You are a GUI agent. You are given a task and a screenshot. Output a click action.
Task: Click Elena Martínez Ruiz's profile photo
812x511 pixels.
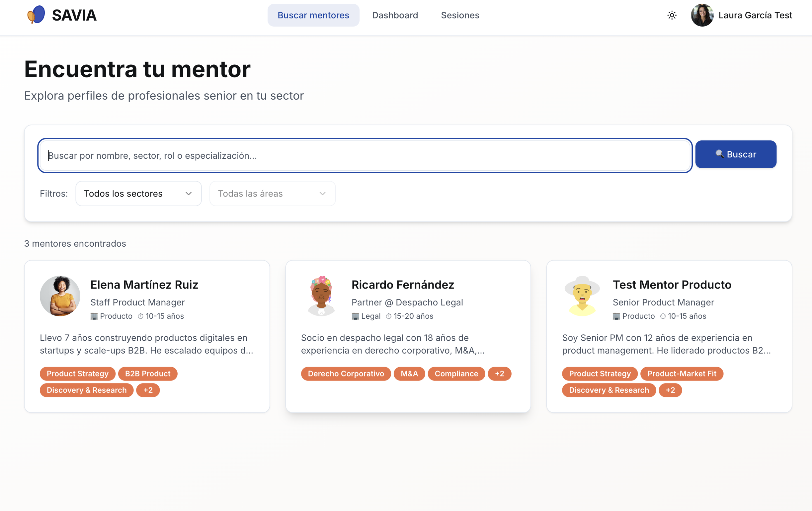coord(60,296)
